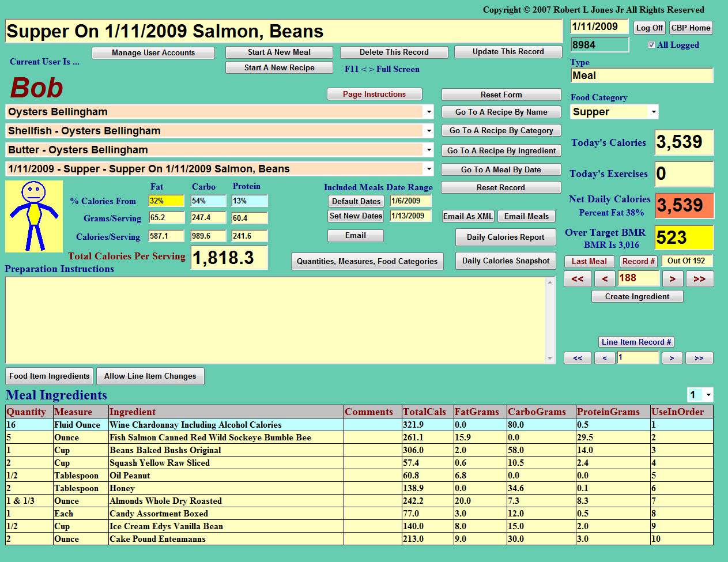Jump to the last meal record
Screen dimensions: 728x562
coord(699,279)
